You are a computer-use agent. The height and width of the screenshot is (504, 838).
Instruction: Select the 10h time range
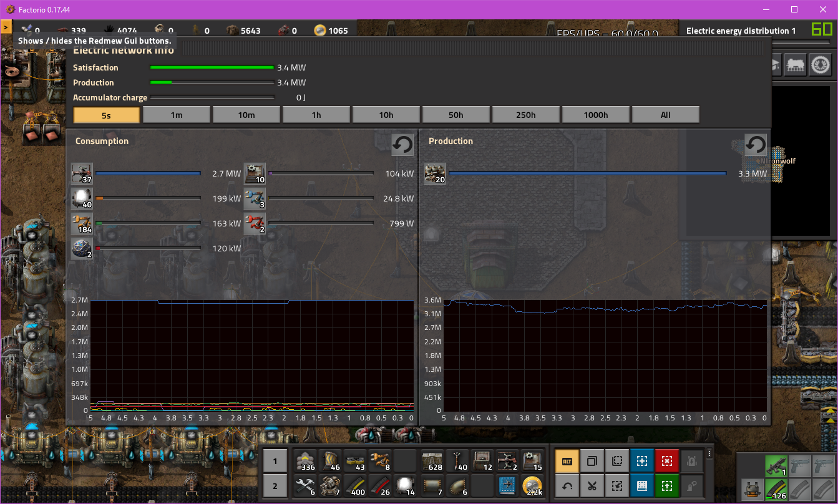(x=386, y=115)
